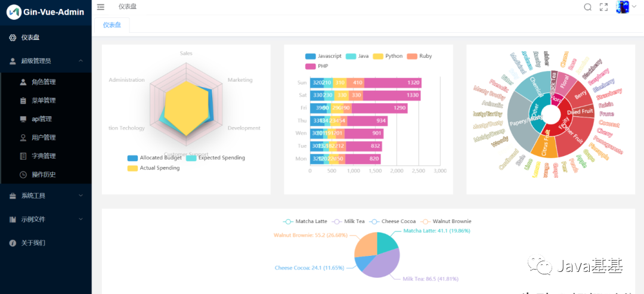Screen dimensions: 644x294
Task: Click the user avatar picture
Action: pyautogui.click(x=623, y=7)
